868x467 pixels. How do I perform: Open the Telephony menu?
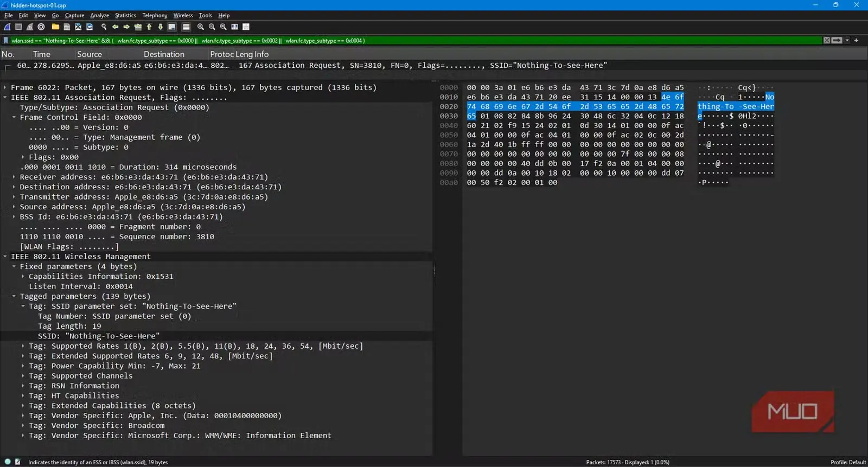155,15
